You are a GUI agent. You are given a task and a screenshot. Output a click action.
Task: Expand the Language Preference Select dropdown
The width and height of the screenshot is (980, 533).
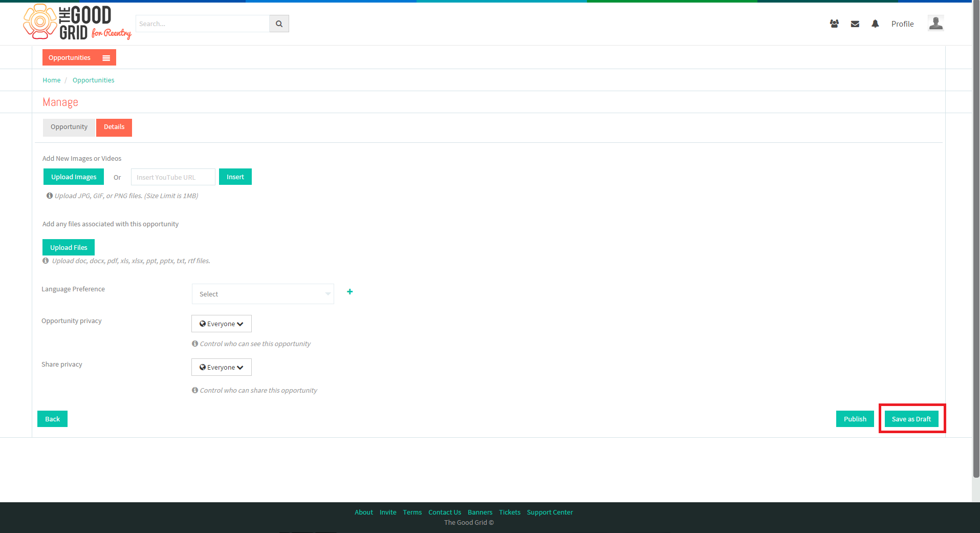click(263, 294)
